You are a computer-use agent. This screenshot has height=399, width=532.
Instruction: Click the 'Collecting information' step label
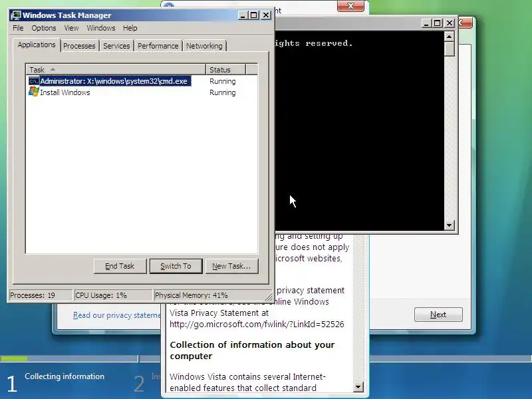65,376
